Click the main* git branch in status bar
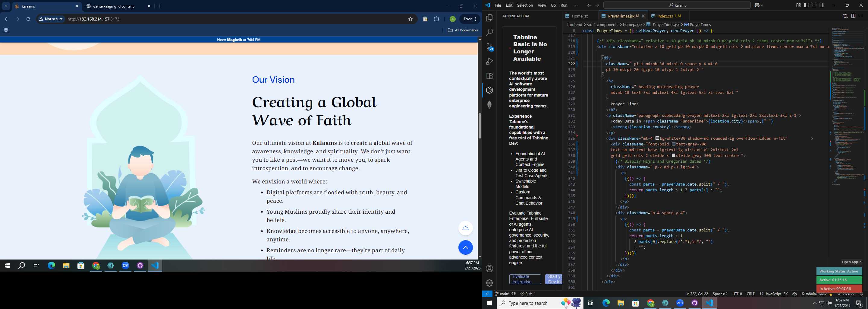Image resolution: width=868 pixels, height=309 pixels. pos(502,294)
